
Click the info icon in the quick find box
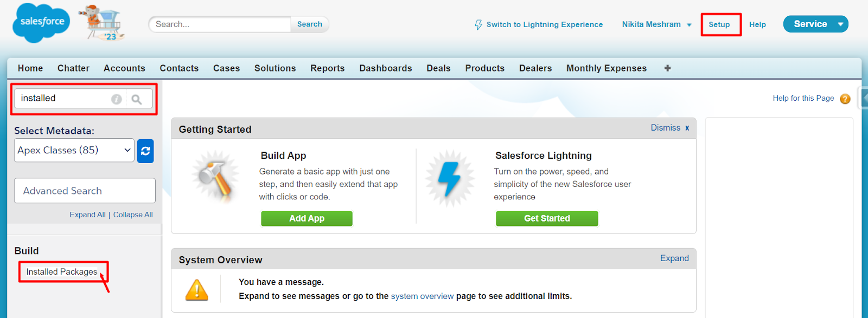point(117,99)
